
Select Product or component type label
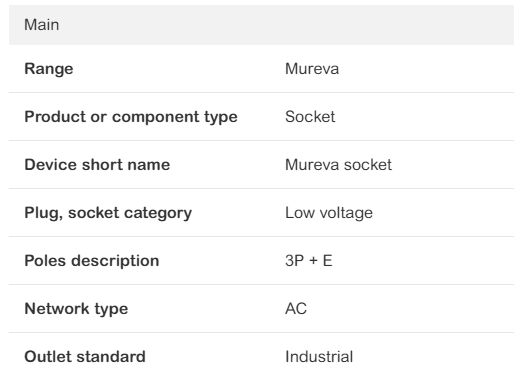pyautogui.click(x=131, y=117)
